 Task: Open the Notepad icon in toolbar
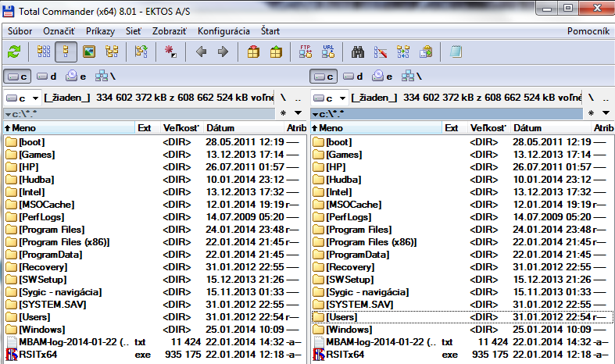tap(456, 52)
